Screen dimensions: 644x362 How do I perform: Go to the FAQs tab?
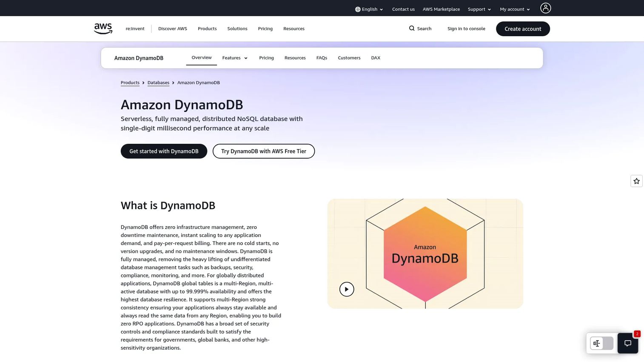[x=322, y=58]
